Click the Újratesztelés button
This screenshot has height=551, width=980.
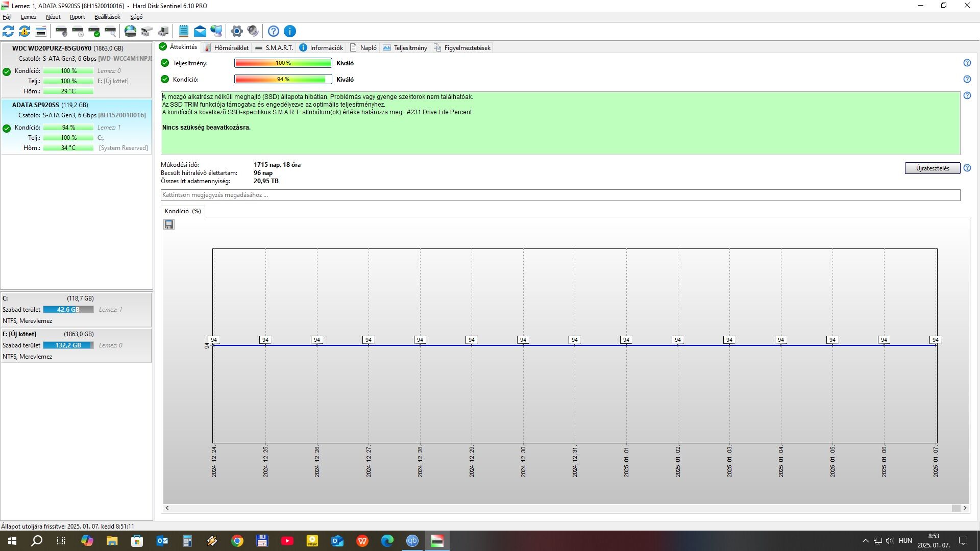[x=933, y=168]
